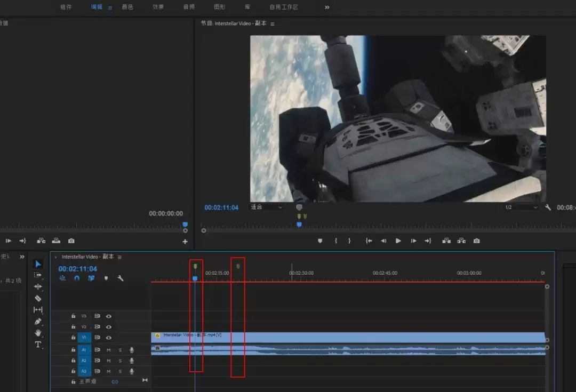Viewport: 576px width, 392px height.
Task: Switch to 组件 workspace
Action: [66, 7]
